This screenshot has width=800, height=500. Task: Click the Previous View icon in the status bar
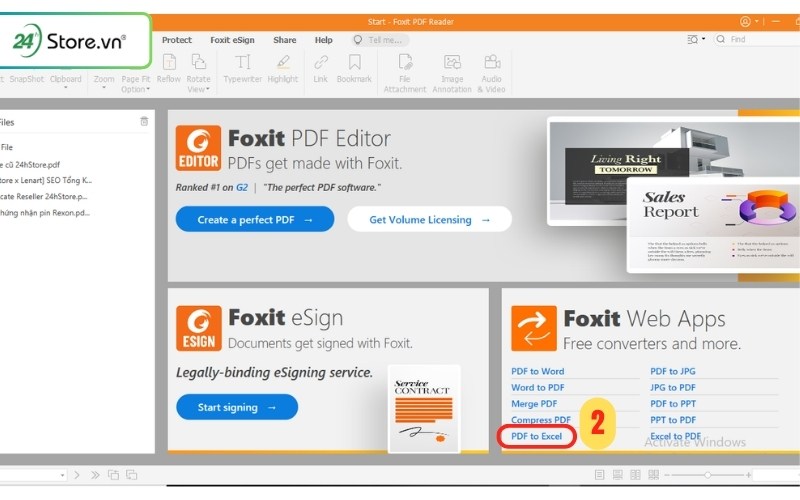(x=113, y=475)
